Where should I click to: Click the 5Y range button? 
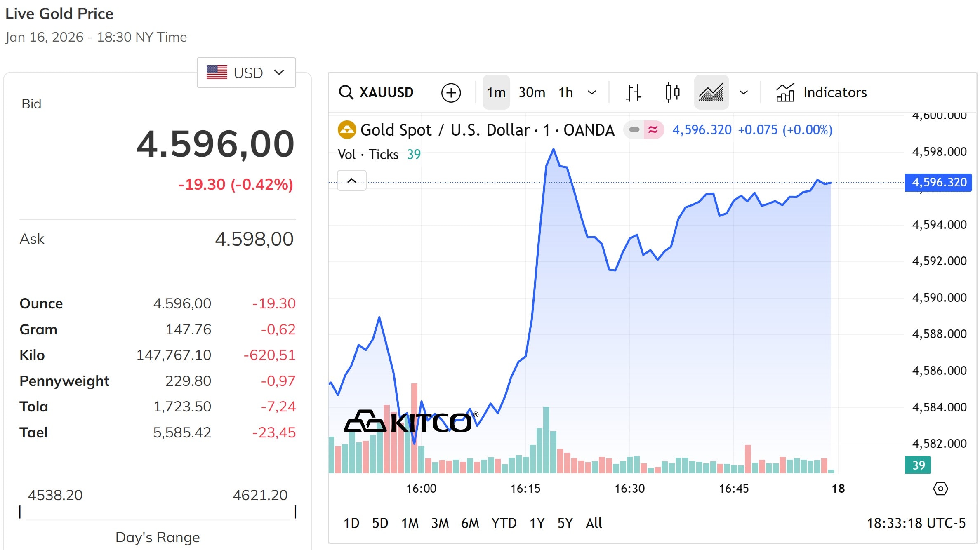[x=565, y=523]
